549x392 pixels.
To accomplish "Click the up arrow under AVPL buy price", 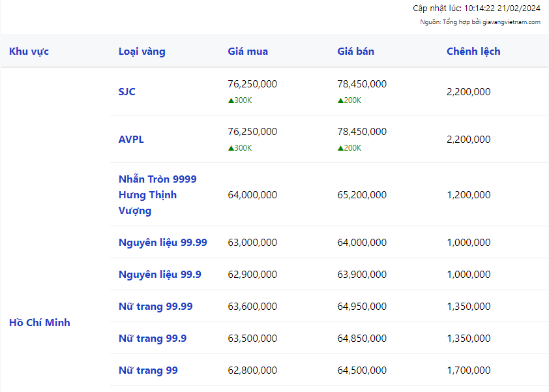I will [x=231, y=148].
